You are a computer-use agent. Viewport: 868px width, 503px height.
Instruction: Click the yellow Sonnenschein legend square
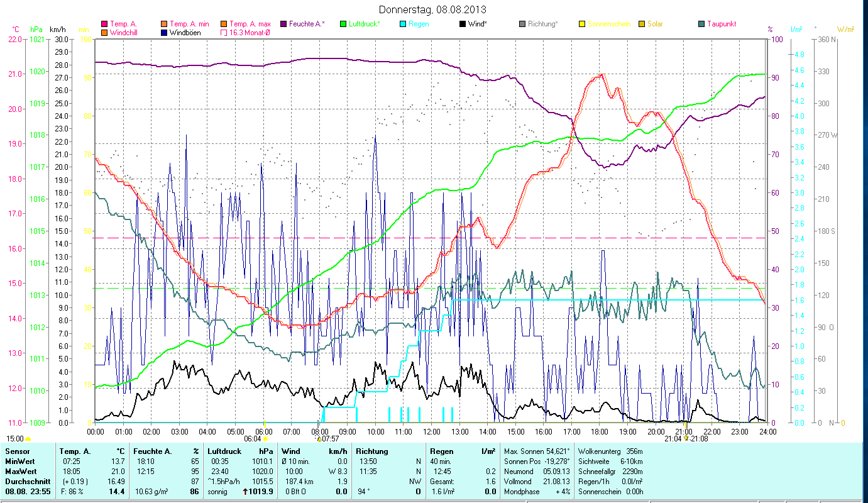pyautogui.click(x=582, y=24)
